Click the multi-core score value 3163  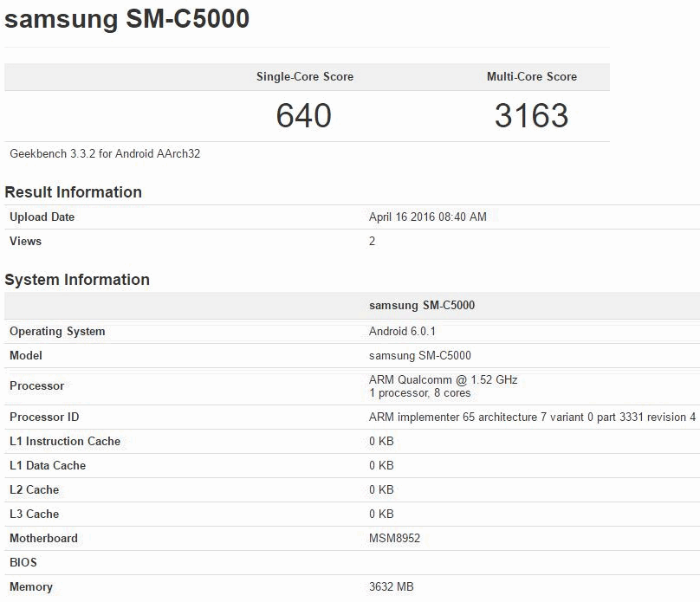pyautogui.click(x=531, y=115)
